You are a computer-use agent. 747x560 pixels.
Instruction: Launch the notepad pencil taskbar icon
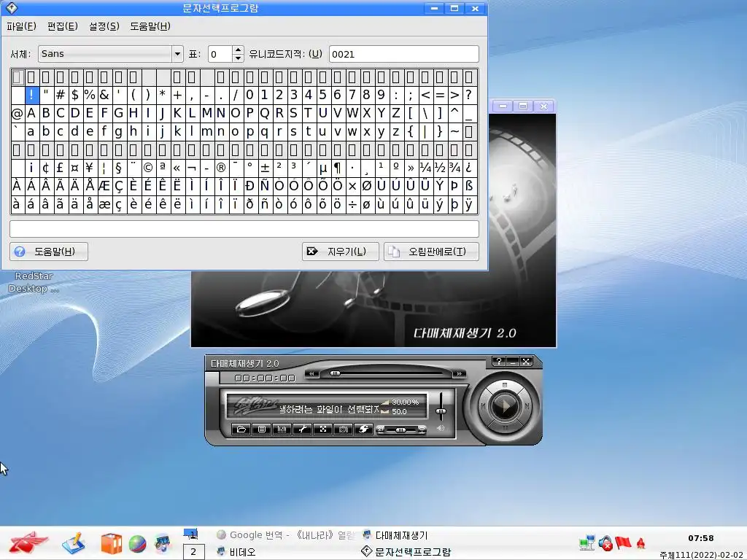click(74, 543)
